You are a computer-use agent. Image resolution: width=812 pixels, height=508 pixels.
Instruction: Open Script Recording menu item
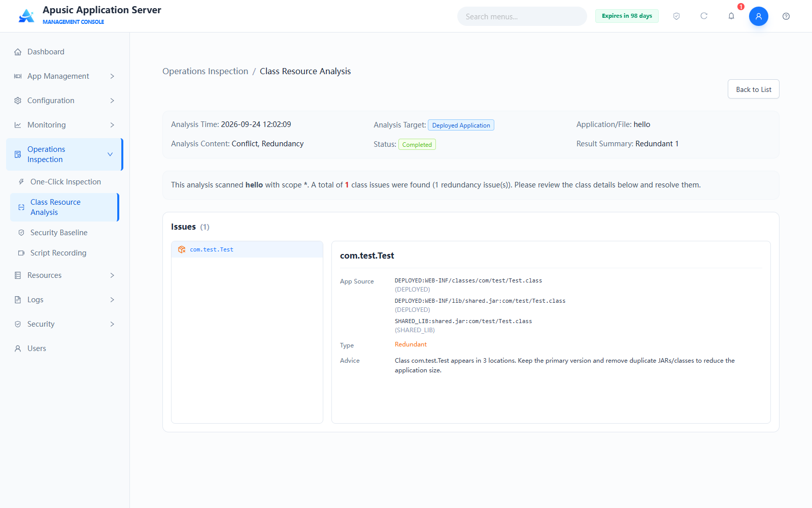64,253
